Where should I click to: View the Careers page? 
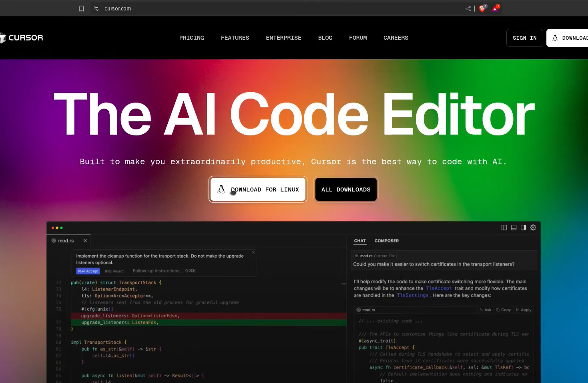tap(396, 38)
